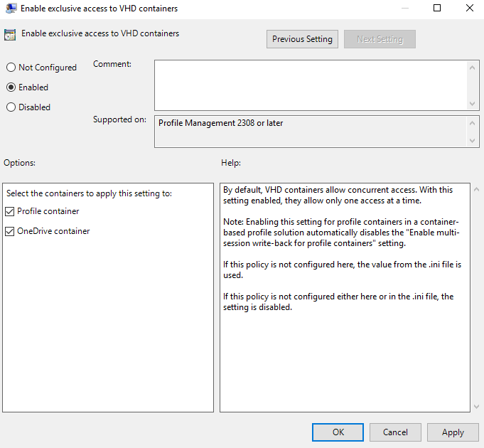The height and width of the screenshot is (448, 484).
Task: Go to the Previous Setting
Action: [302, 39]
